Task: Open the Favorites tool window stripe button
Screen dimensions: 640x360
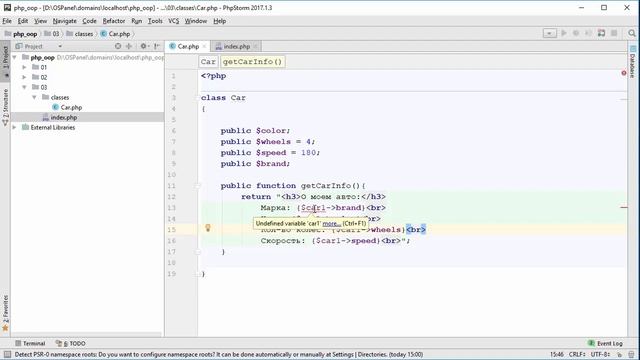Action: click(x=5, y=313)
